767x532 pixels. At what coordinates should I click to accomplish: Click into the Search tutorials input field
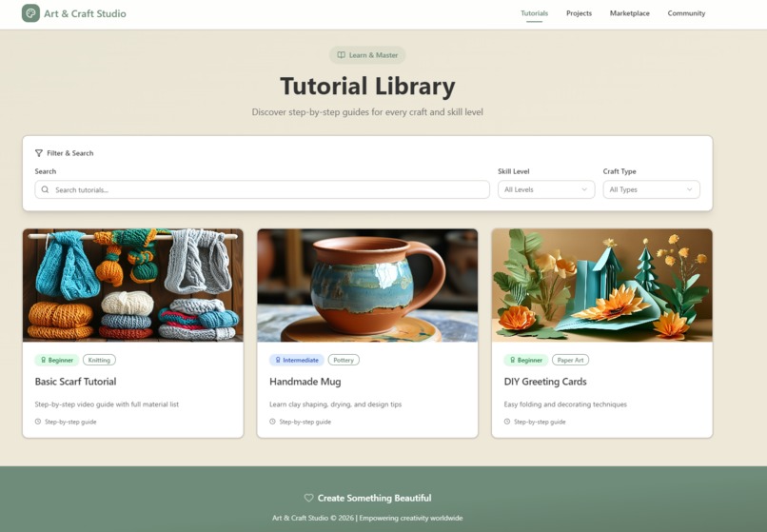click(x=263, y=189)
